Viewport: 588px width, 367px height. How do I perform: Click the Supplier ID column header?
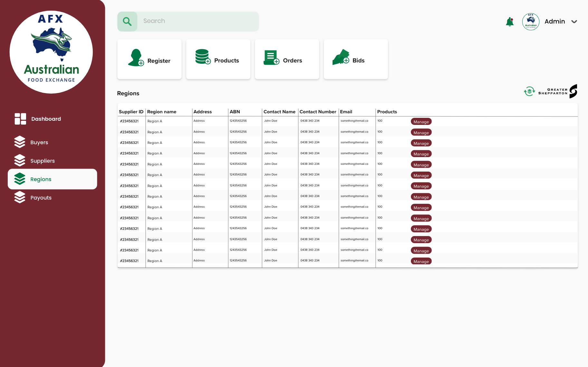point(131,112)
